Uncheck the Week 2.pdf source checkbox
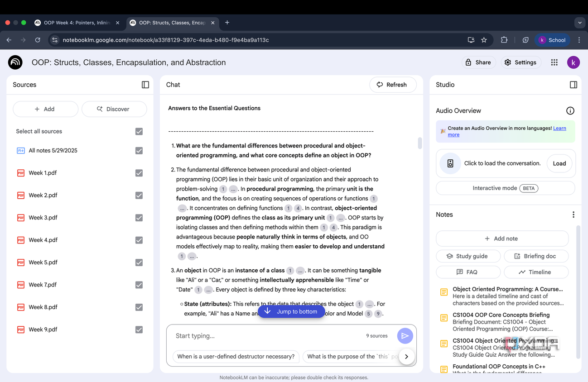 (x=139, y=196)
